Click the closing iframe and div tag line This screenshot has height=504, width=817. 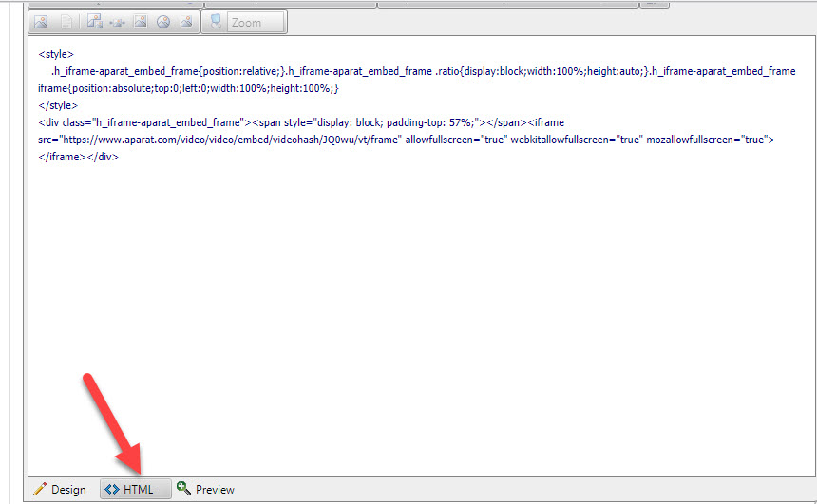click(78, 157)
